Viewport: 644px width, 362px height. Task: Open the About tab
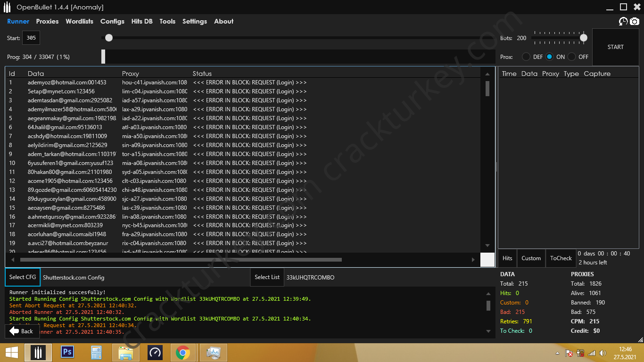224,21
